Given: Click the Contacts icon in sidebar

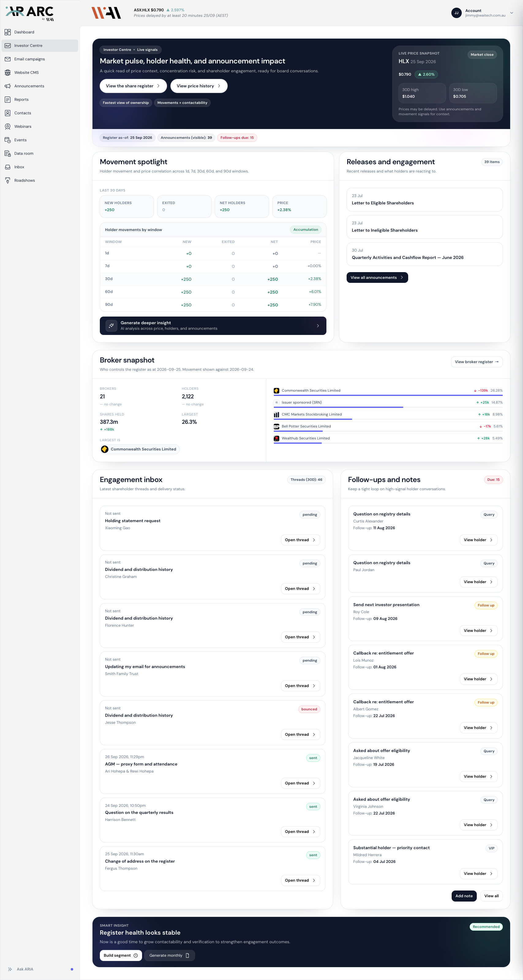Looking at the screenshot, I should [8, 113].
